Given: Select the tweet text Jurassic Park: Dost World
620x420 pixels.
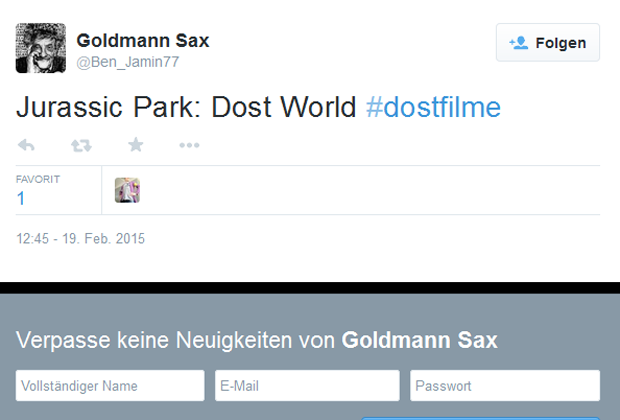Looking at the screenshot, I should (186, 107).
